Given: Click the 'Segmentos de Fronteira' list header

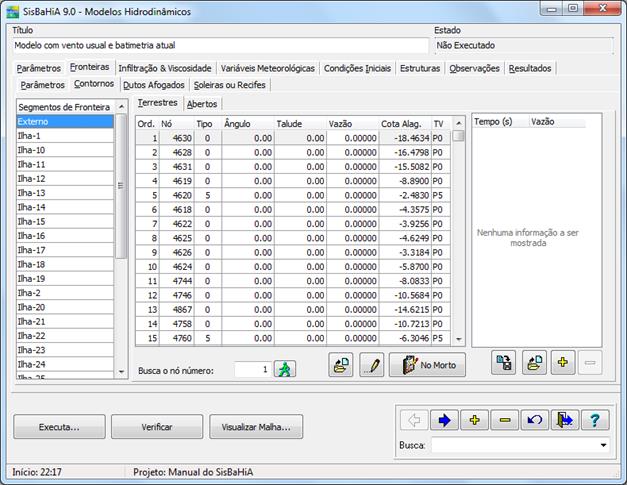Looking at the screenshot, I should click(66, 107).
